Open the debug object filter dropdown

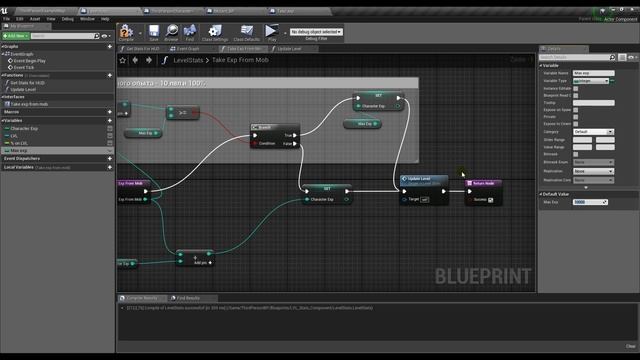[x=316, y=32]
